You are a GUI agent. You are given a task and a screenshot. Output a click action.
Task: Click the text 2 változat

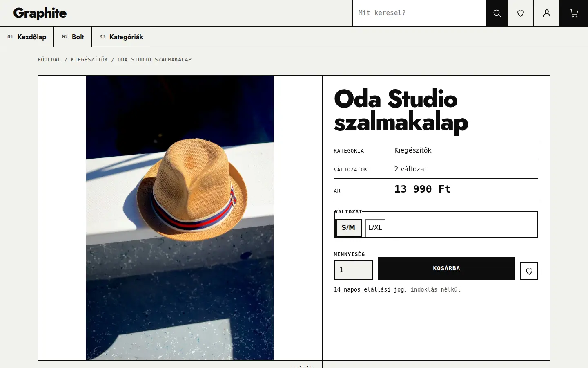coord(410,169)
